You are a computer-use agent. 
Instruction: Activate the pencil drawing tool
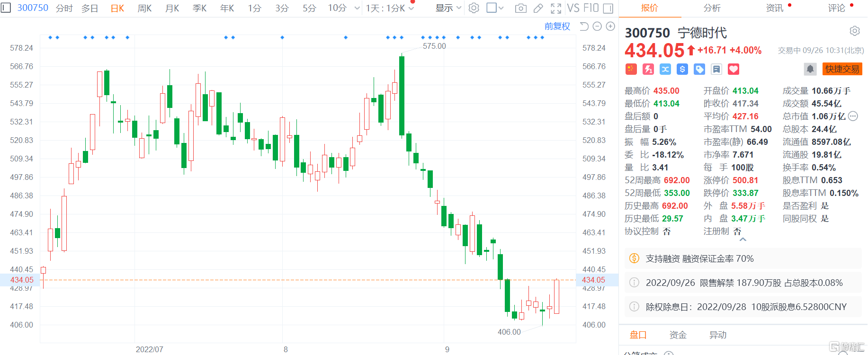(x=538, y=8)
